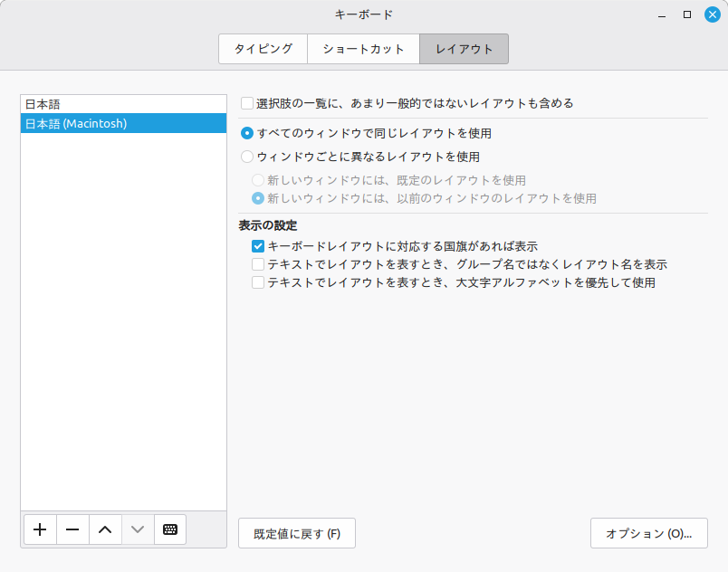Viewport: 728px width, 572px height.
Task: Move the selected layout up with the chevron icon
Action: point(104,529)
